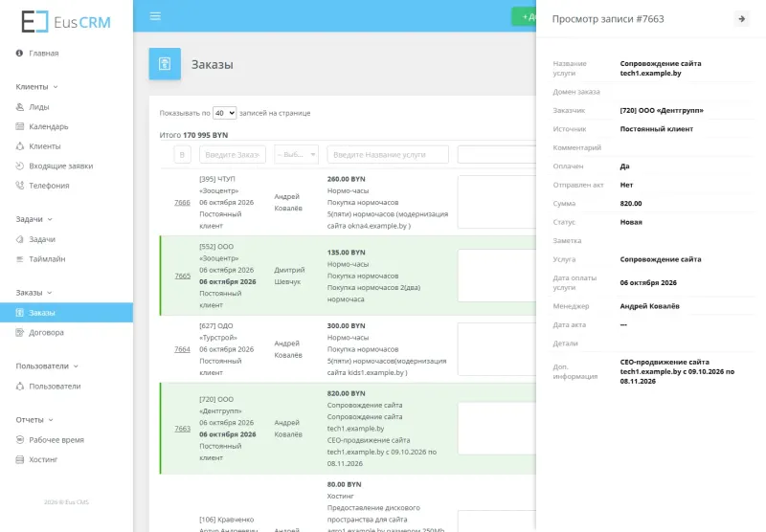This screenshot has height=532, width=766.
Task: Open Главная in the sidebar
Action: (43, 54)
